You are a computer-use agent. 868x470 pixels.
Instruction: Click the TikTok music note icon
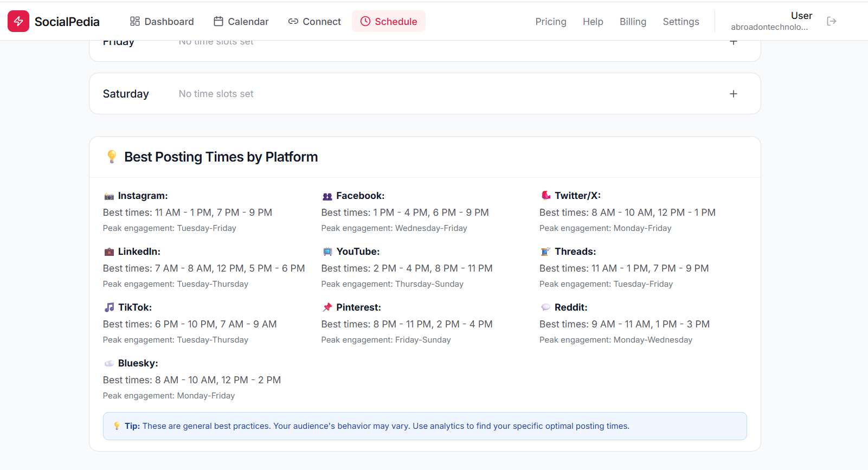(109, 307)
